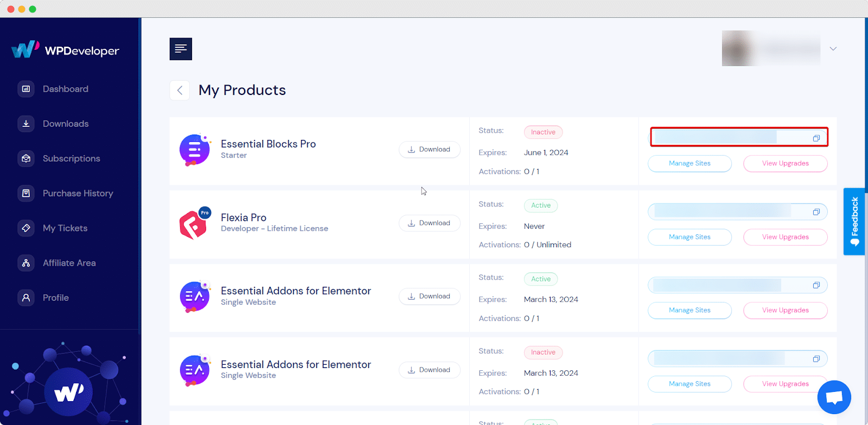Manage Sites for active Essential Addons
The width and height of the screenshot is (868, 425).
pyautogui.click(x=690, y=310)
